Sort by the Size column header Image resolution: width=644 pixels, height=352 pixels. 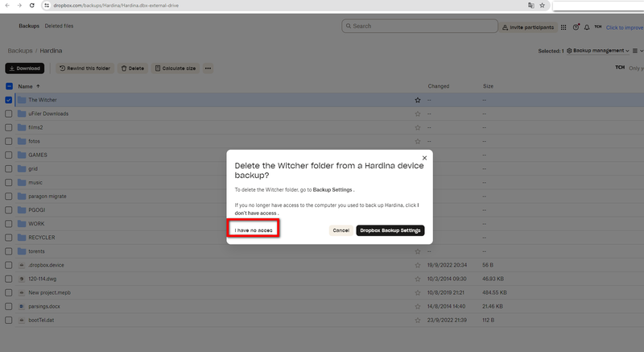(x=489, y=86)
